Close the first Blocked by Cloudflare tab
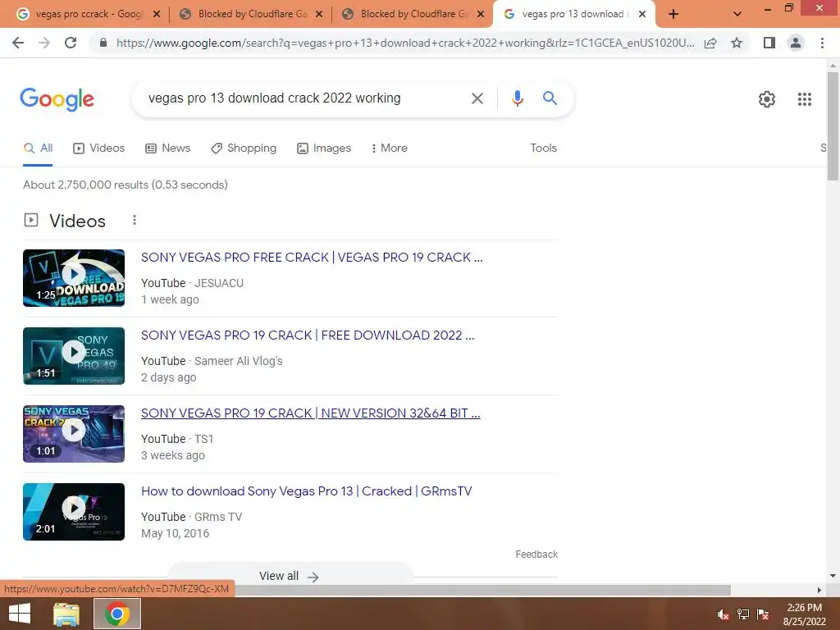840x630 pixels. (x=319, y=15)
